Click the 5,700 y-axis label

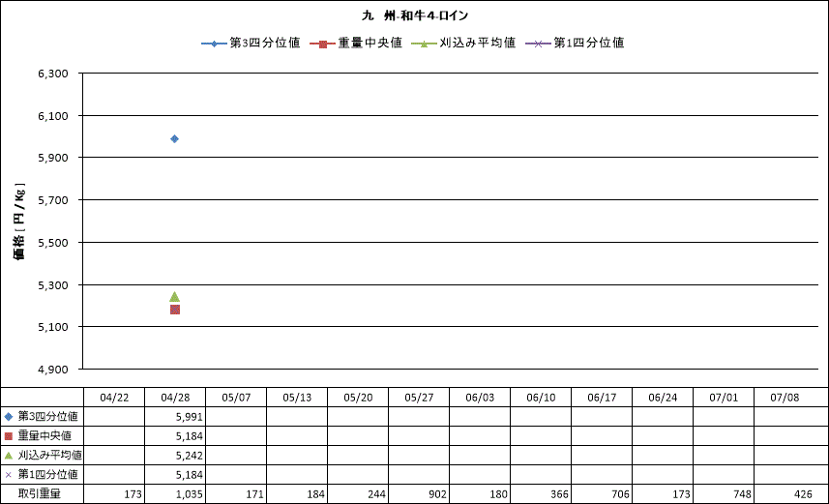53,200
